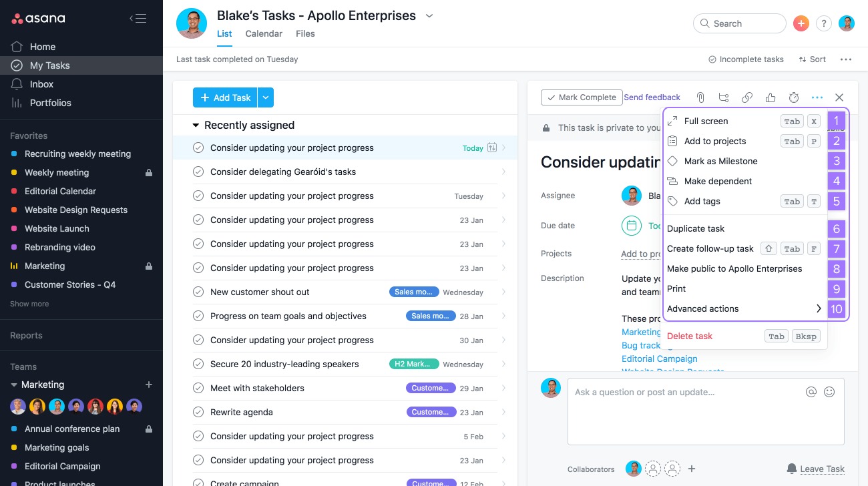Open the Advanced actions submenu
868x486 pixels.
pyautogui.click(x=702, y=308)
